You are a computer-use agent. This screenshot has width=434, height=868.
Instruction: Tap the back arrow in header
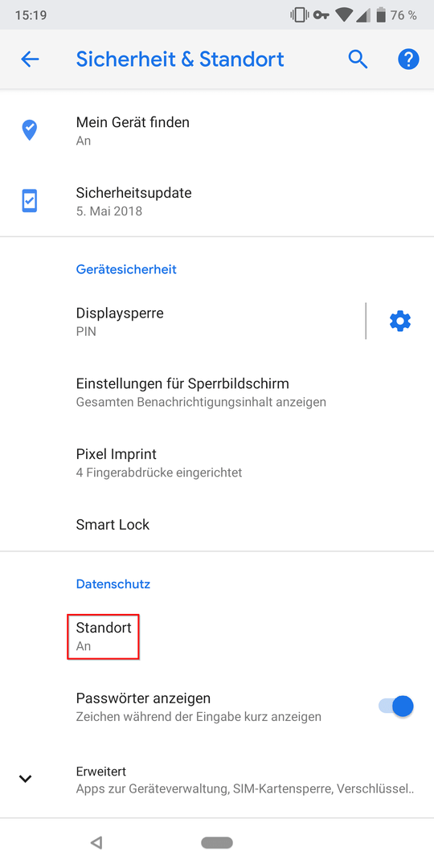tap(30, 59)
